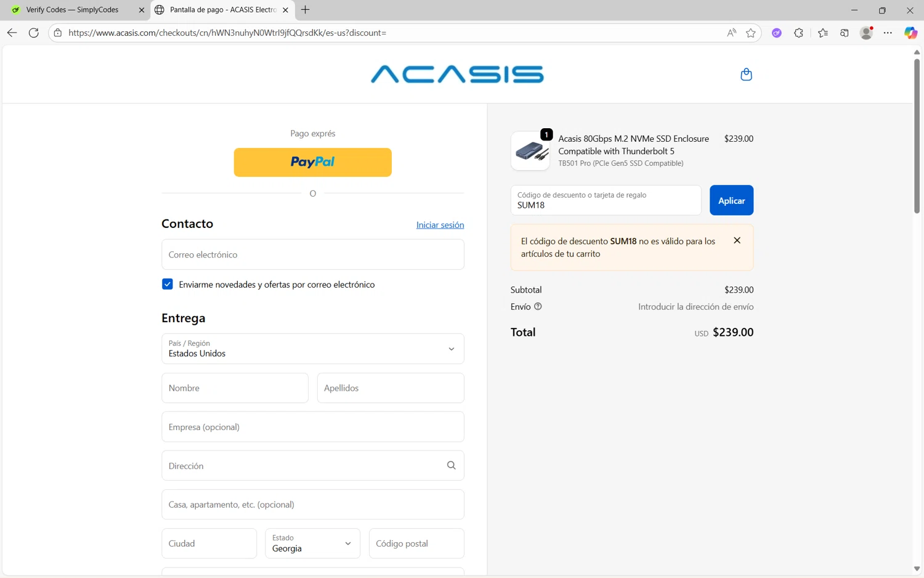
Task: Open the shopping bag cart icon
Action: pos(746,75)
